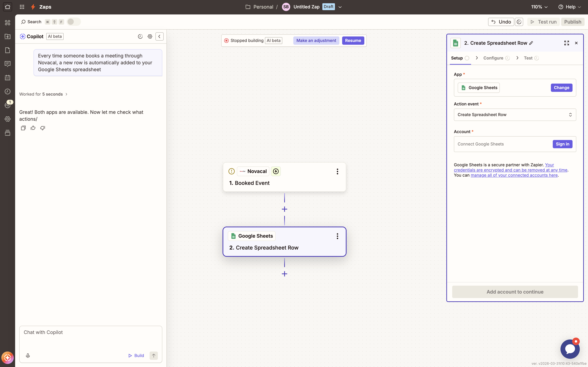588x367 pixels.
Task: Click the thumbs up feedback icon
Action: pos(33,128)
